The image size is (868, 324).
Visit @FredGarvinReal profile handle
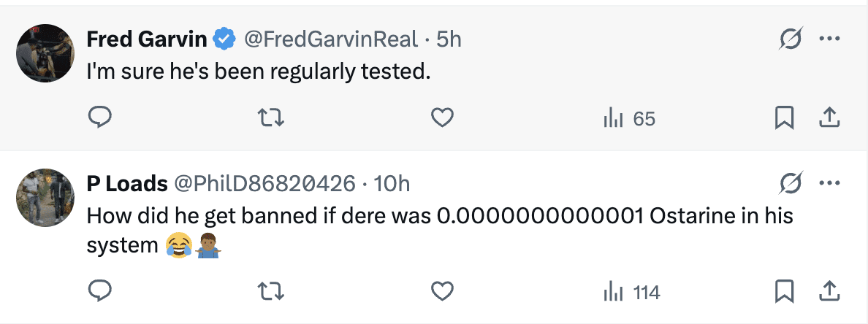pyautogui.click(x=331, y=39)
